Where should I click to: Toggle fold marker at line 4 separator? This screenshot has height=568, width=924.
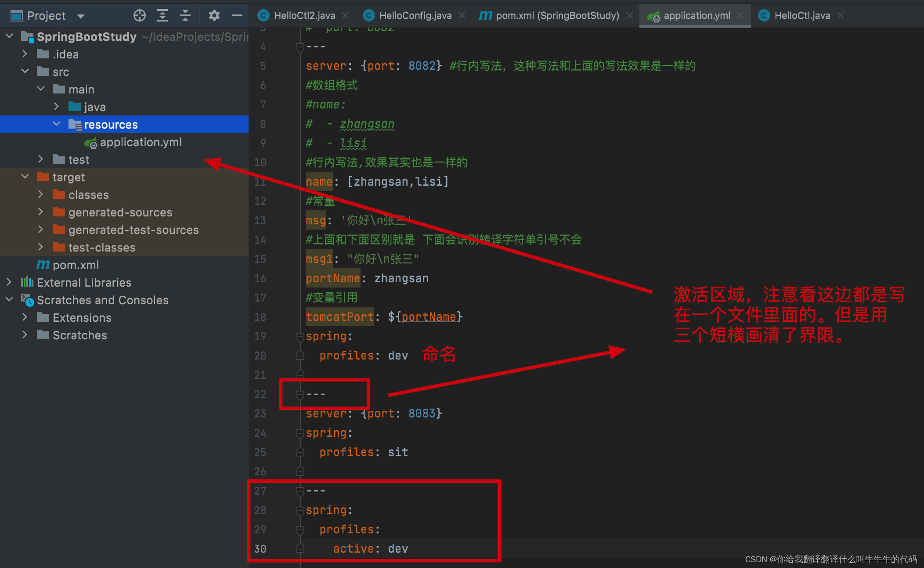point(300,47)
